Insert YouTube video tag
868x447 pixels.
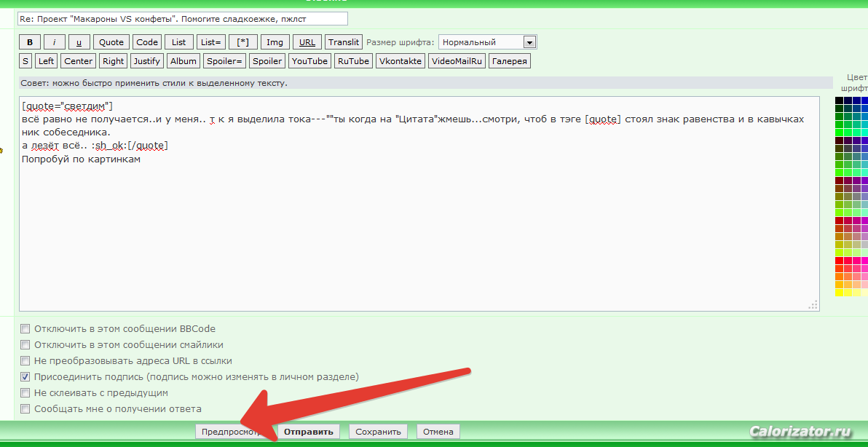[310, 61]
